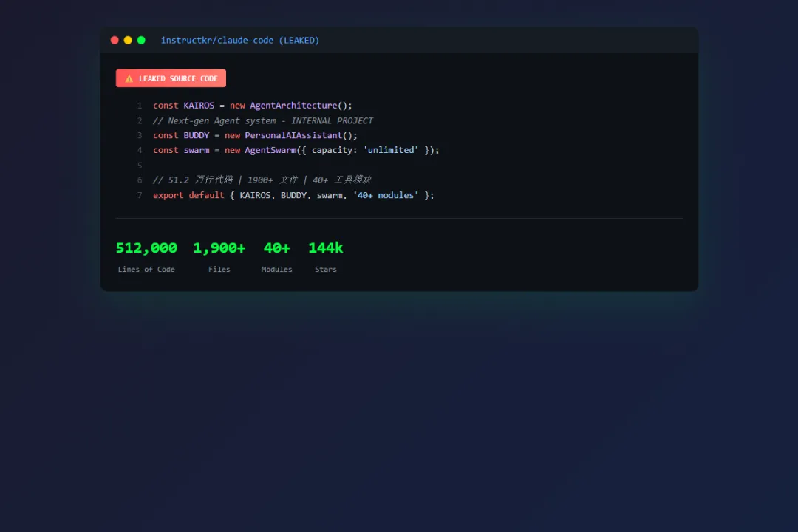Click the red close dot
Viewport: 798px width, 532px height.
tap(115, 40)
